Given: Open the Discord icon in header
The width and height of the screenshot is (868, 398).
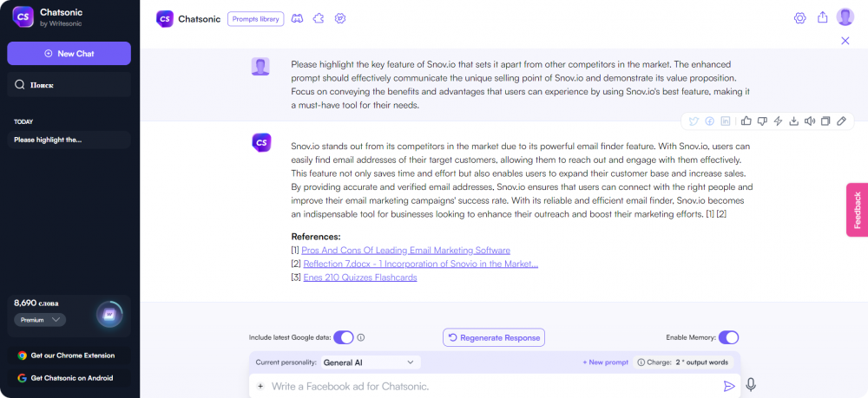Looking at the screenshot, I should [297, 18].
